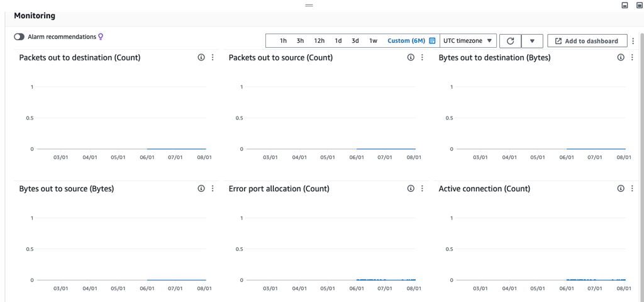Toggle the Alarm recommendations switch
Viewport: 644px width, 302px height.
click(19, 37)
